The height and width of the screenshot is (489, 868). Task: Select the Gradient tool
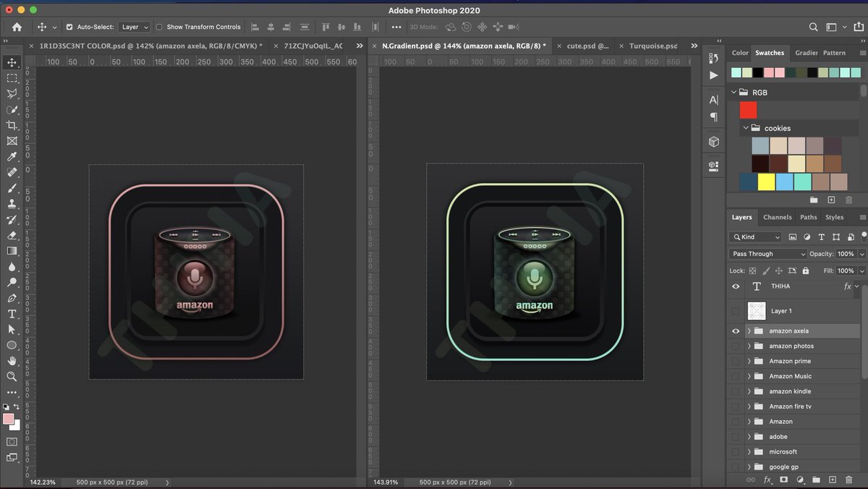12,251
